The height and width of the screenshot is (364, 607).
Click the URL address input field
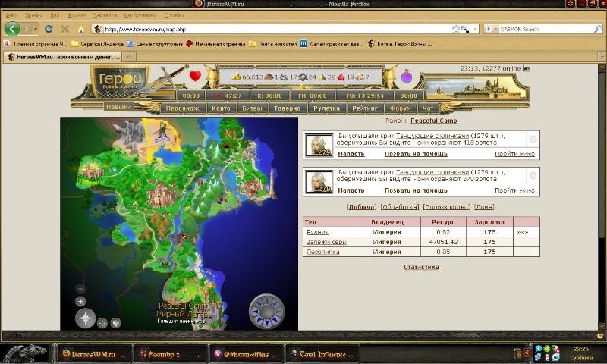277,29
